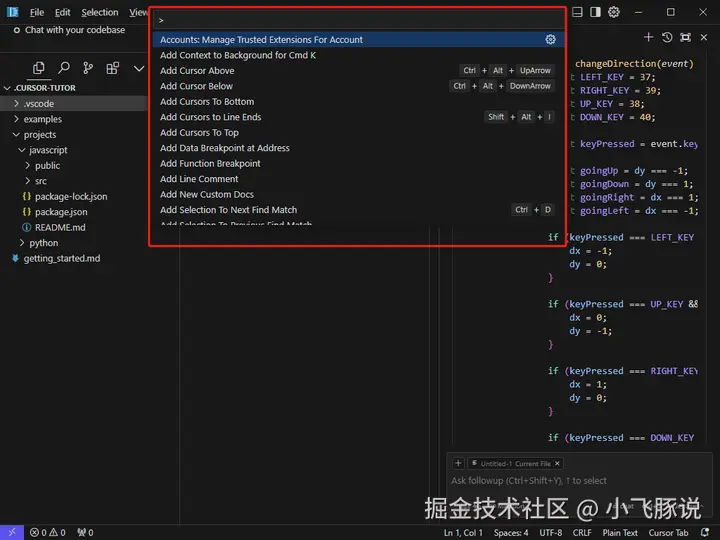Choose Add Cursors To Top command
Image resolution: width=720 pixels, height=540 pixels.
tap(358, 133)
